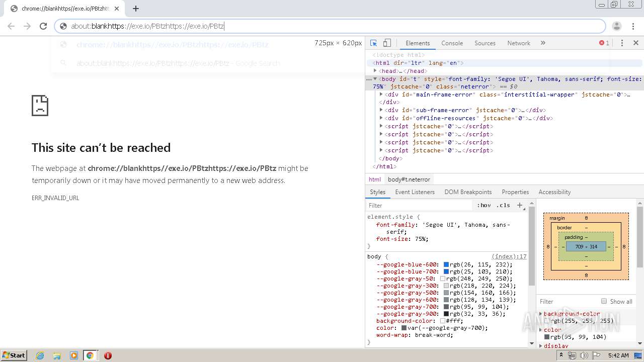This screenshot has width=644, height=362.
Task: Open the DevTools customize three-dot menu
Action: 622,43
